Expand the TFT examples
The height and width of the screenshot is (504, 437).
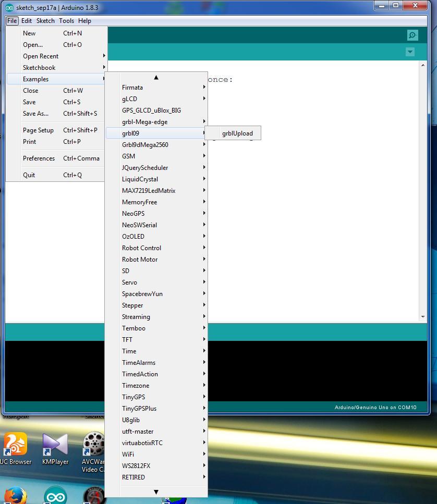tap(156, 340)
